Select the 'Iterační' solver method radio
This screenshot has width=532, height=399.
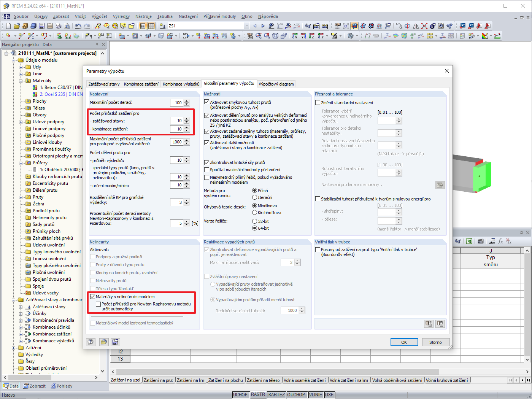[x=255, y=197]
